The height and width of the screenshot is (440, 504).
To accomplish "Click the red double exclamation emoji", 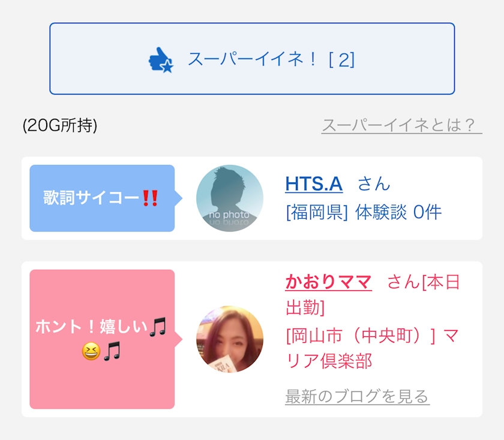I will [x=150, y=198].
